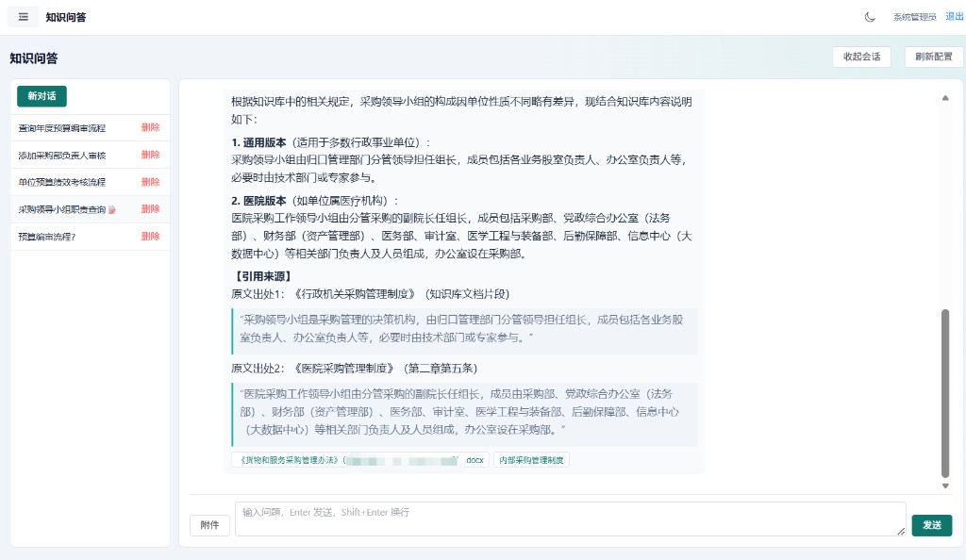This screenshot has width=966, height=560.
Task: Open conversation 查询年度预算编审流程
Action: [x=61, y=128]
